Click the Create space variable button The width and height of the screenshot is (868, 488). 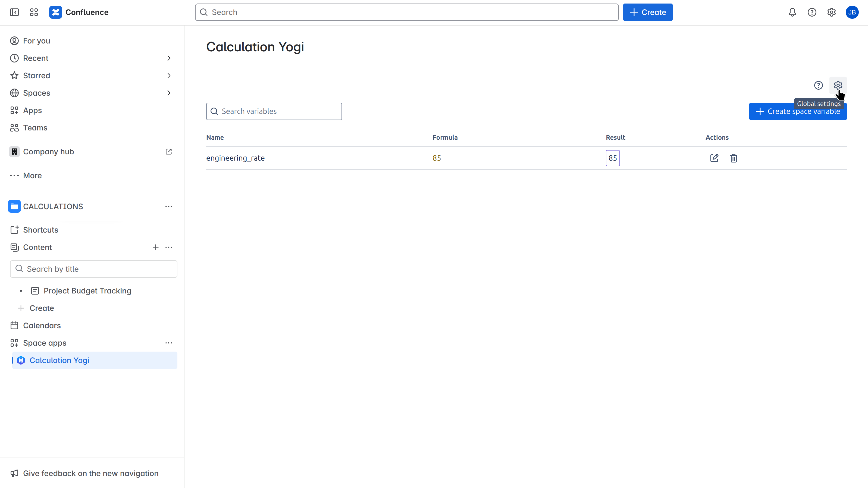tap(798, 111)
